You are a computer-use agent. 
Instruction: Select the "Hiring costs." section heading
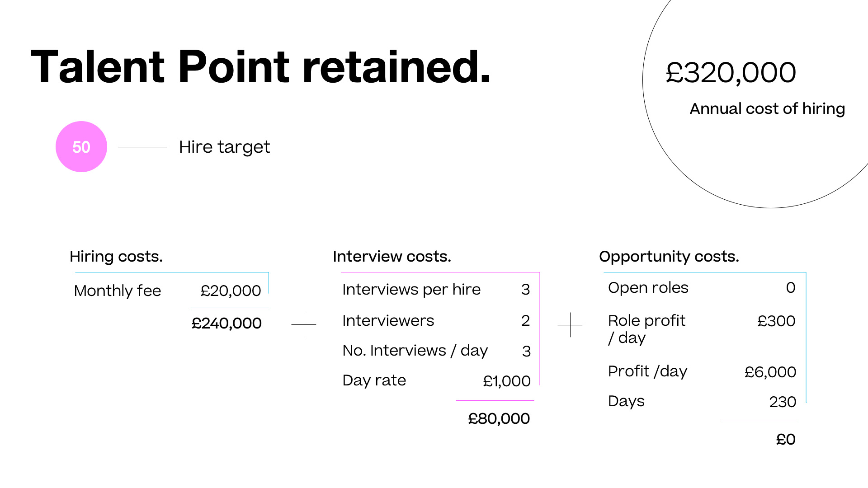click(116, 257)
